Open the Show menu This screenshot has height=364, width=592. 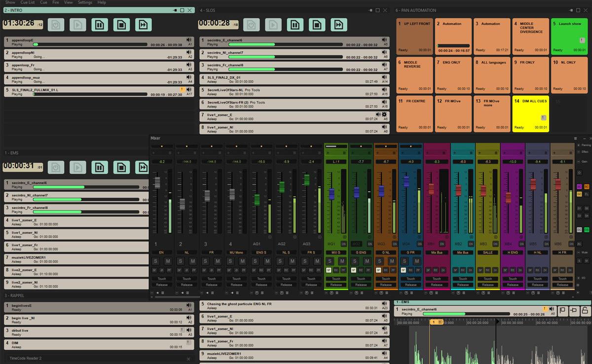tap(10, 2)
